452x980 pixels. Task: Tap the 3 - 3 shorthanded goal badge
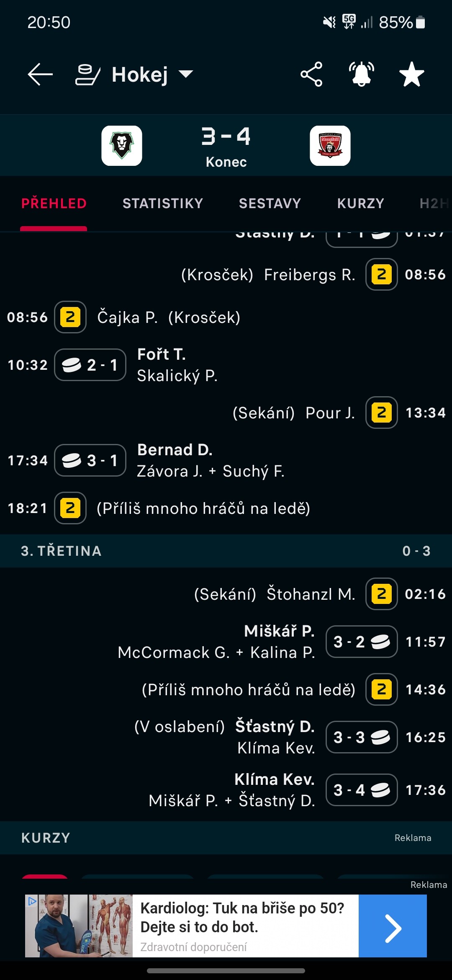(x=362, y=737)
